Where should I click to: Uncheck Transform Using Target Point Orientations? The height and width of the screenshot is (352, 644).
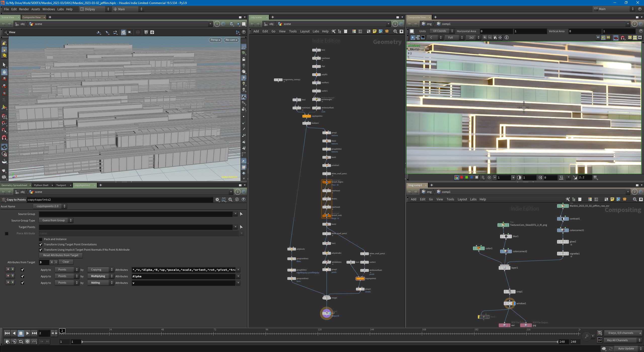click(41, 245)
